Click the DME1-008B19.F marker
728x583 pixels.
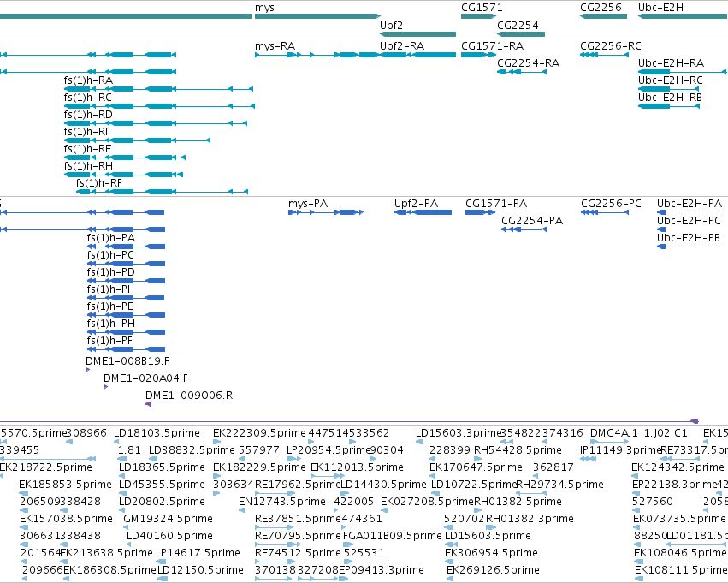coord(88,370)
